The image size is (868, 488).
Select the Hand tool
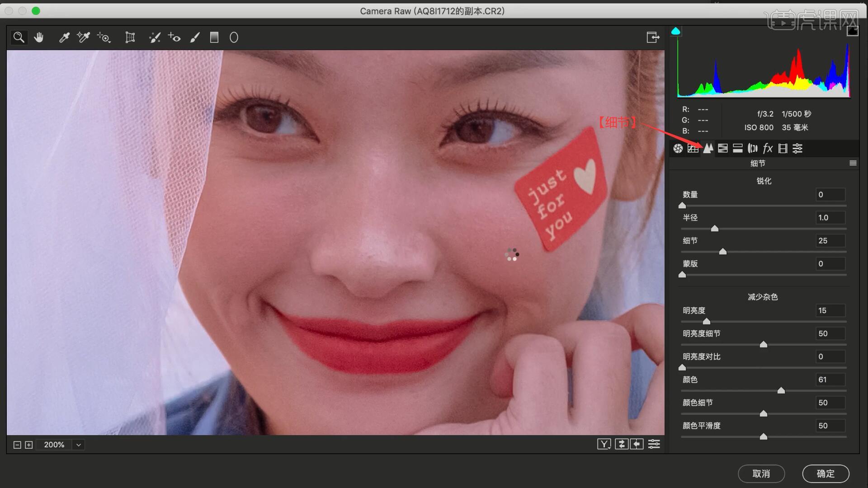pyautogui.click(x=39, y=38)
